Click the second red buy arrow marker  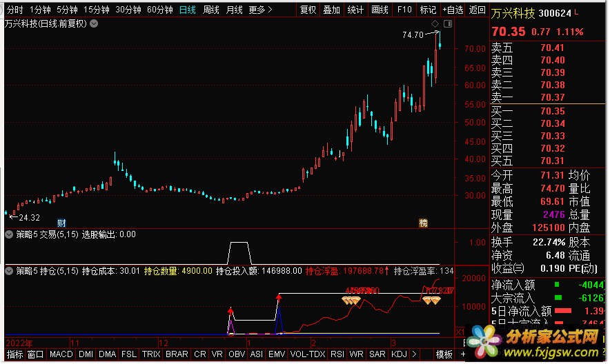coord(279,298)
